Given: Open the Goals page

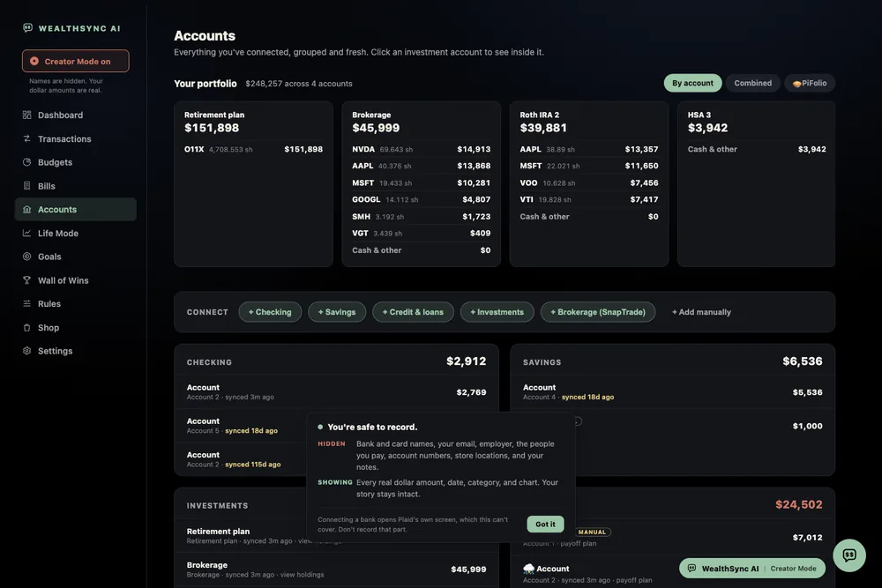Looking at the screenshot, I should coord(75,257).
